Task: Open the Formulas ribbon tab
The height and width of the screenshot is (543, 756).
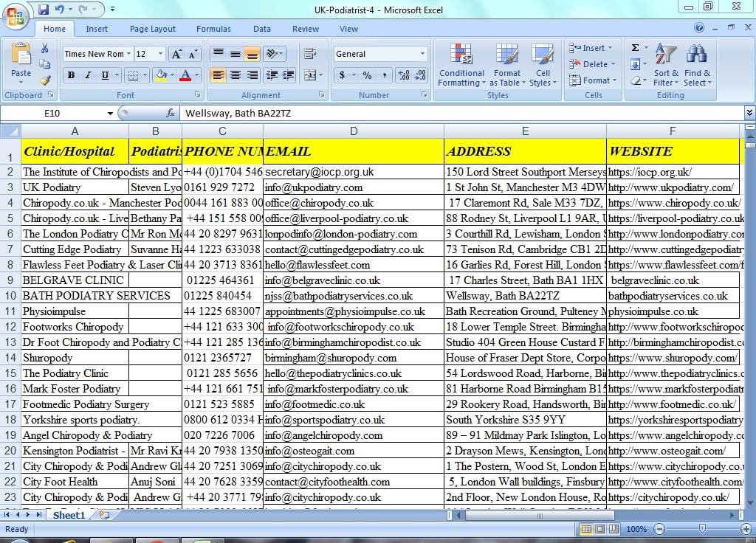Action: coord(213,29)
